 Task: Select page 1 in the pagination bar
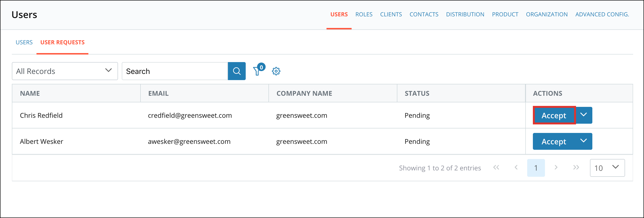pos(536,168)
